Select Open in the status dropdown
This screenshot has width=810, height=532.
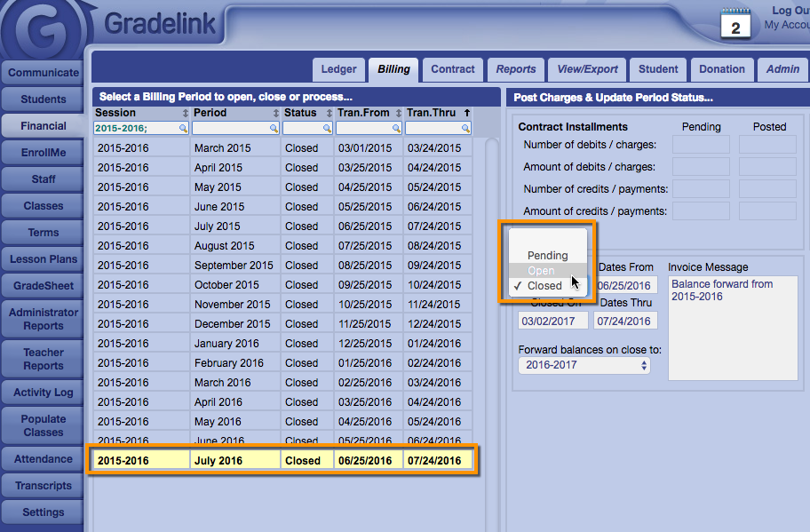click(x=541, y=271)
